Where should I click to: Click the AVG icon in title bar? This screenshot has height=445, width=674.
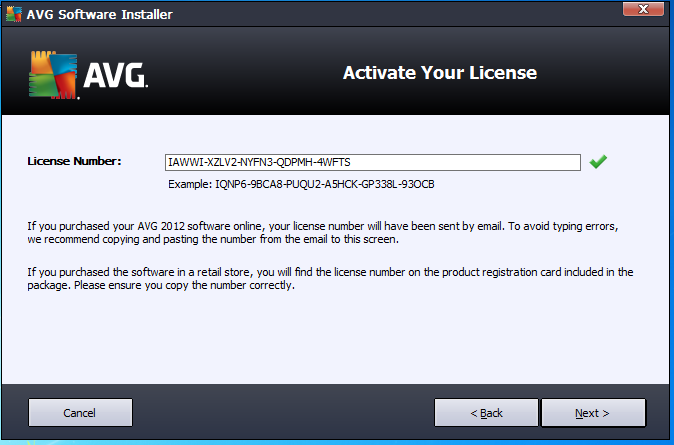coord(14,14)
